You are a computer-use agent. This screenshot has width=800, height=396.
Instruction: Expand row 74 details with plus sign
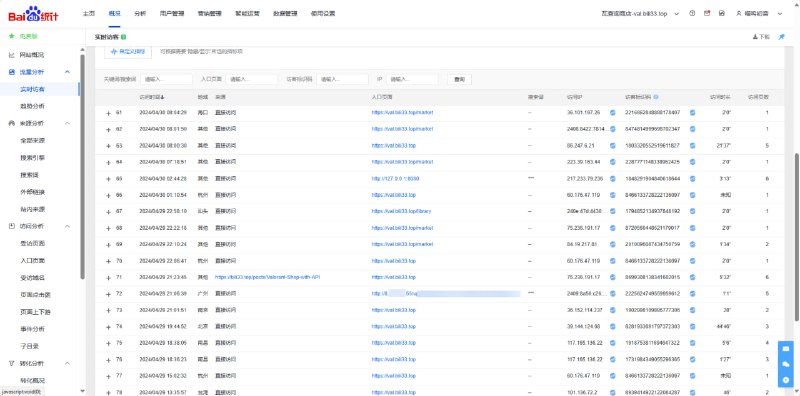tap(108, 327)
